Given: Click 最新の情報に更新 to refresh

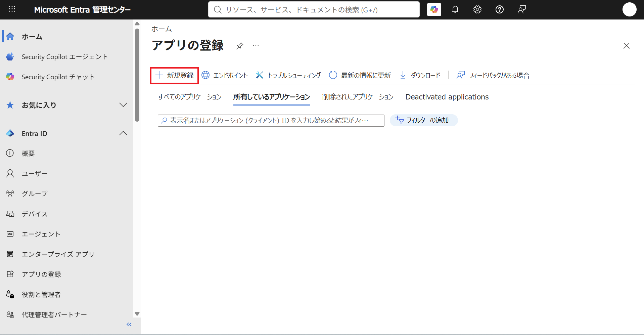Looking at the screenshot, I should [360, 75].
